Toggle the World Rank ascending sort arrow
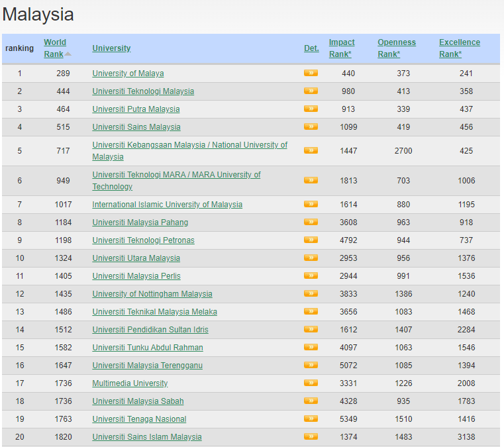The width and height of the screenshot is (504, 447). pos(68,54)
